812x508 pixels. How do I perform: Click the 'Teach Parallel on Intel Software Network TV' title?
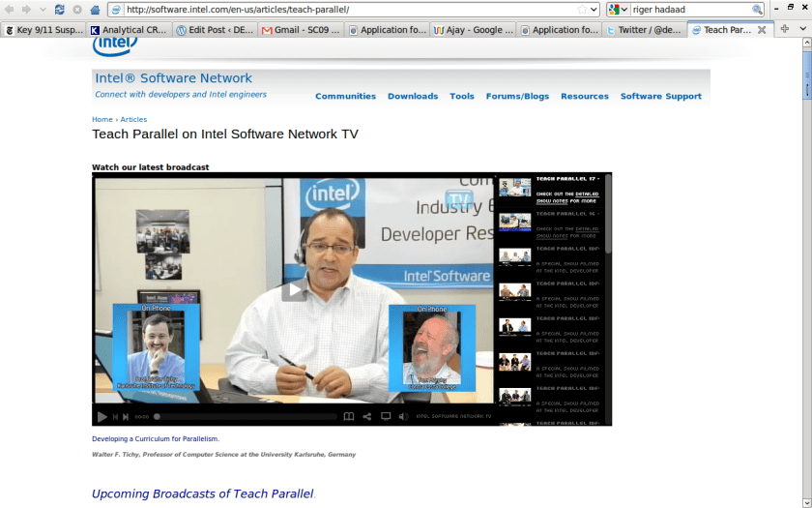tap(224, 134)
